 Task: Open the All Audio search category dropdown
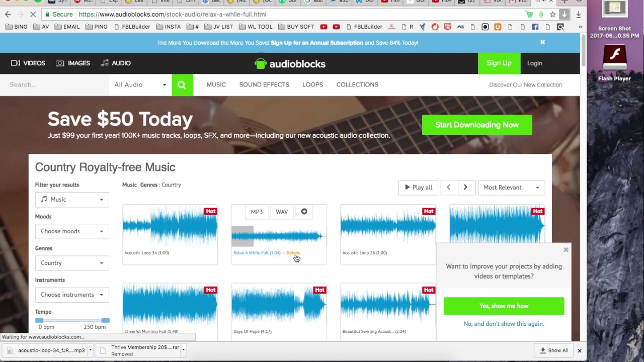click(x=140, y=84)
